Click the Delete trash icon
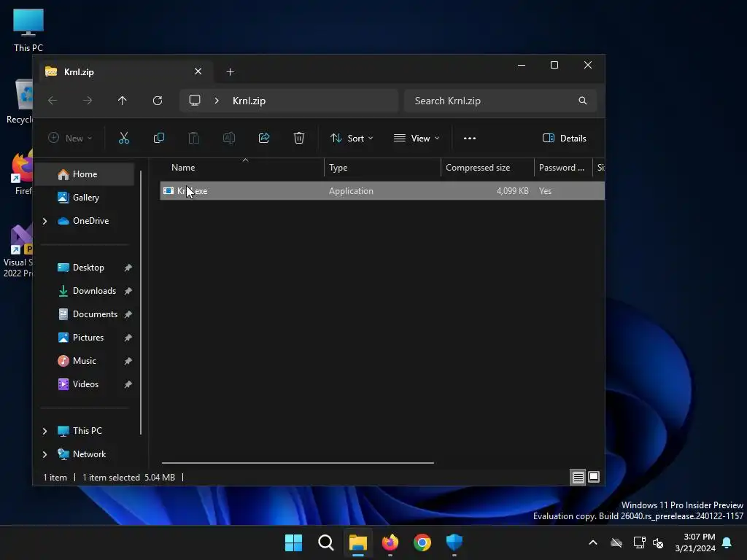747x560 pixels. (x=298, y=138)
